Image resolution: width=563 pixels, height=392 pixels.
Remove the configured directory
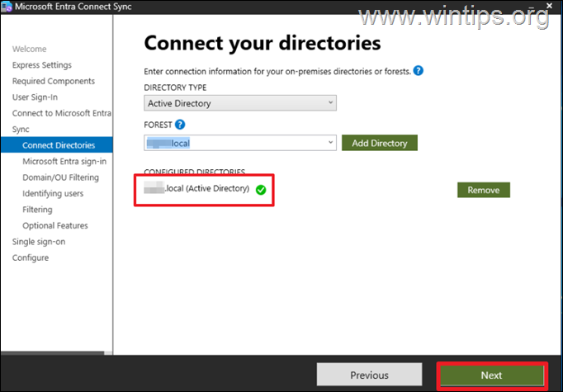483,190
